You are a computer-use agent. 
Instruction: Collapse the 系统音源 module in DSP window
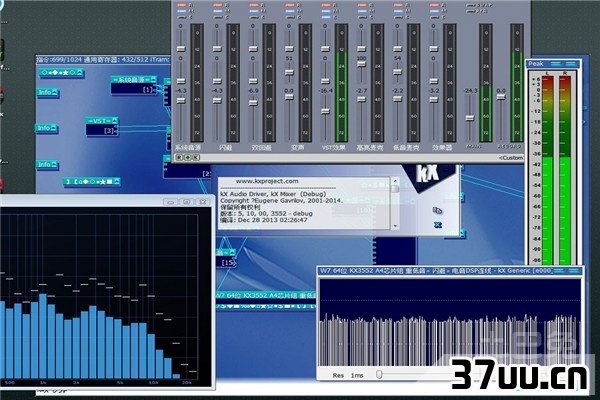[153, 79]
